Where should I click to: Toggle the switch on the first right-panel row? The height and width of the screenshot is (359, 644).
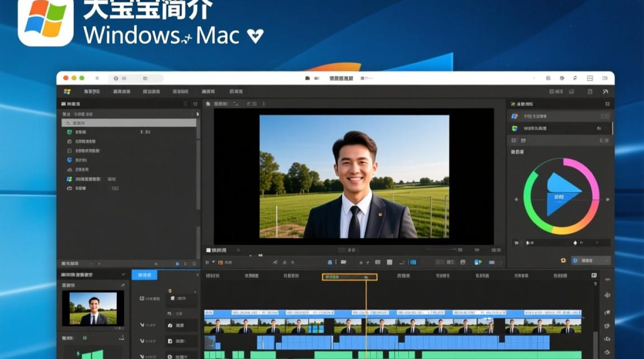[605, 116]
